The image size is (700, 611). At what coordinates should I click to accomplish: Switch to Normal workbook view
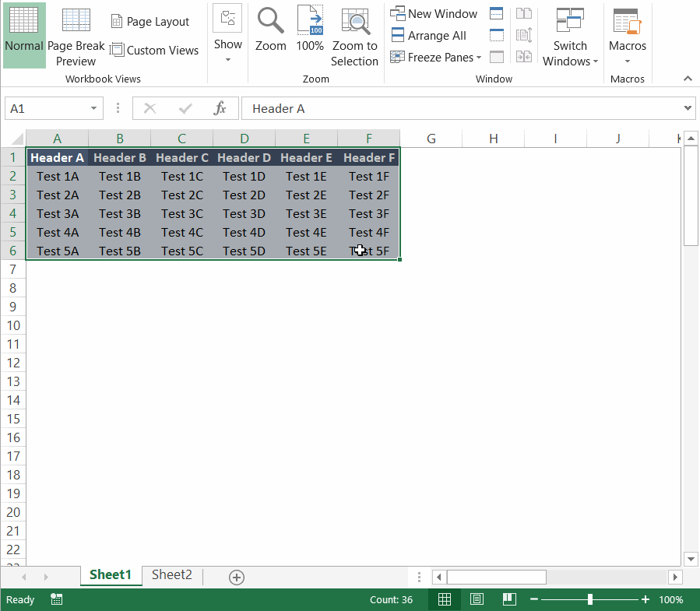point(24,35)
